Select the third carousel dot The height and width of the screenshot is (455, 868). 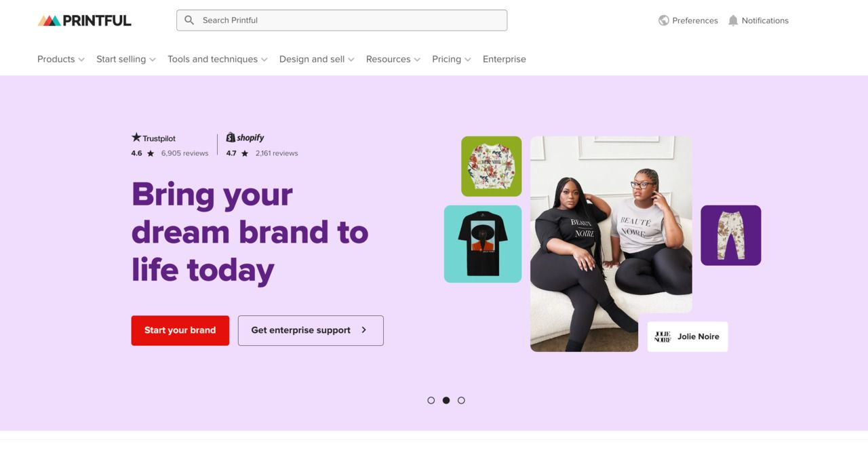[x=461, y=400]
